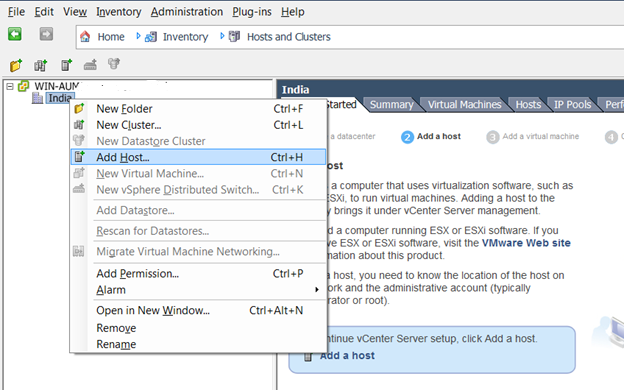624x390 pixels.
Task: Open the Inventory menu
Action: tap(119, 12)
